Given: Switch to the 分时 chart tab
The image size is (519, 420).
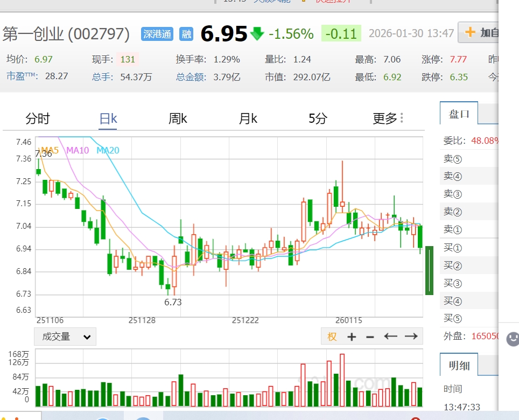Looking at the screenshot, I should click(x=38, y=118).
